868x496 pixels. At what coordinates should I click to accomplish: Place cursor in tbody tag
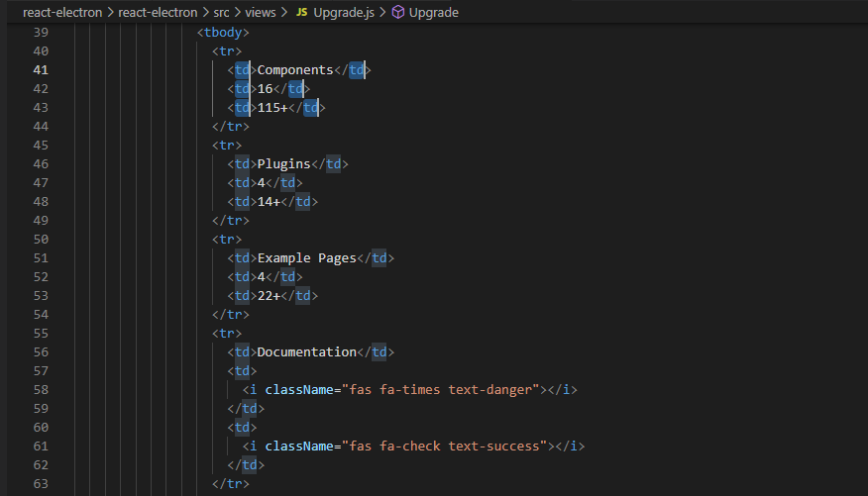pyautogui.click(x=223, y=33)
